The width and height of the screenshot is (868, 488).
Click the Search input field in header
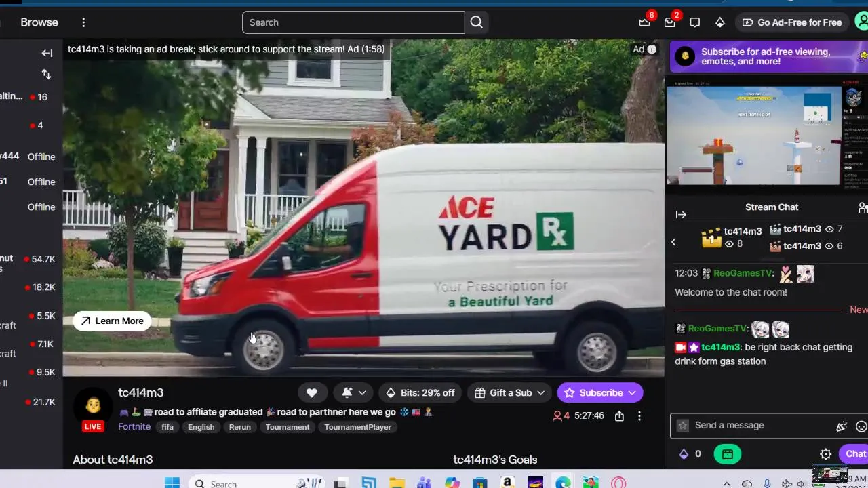pyautogui.click(x=353, y=22)
